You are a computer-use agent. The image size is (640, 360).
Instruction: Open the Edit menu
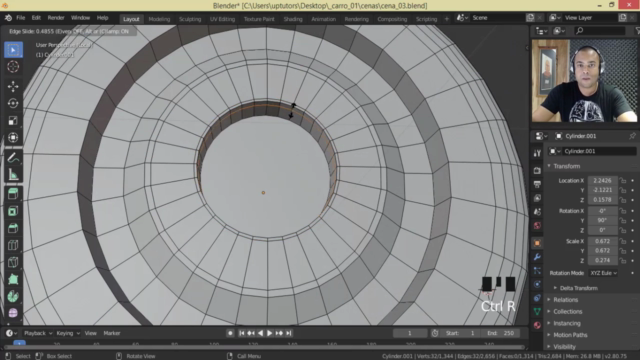(x=36, y=18)
